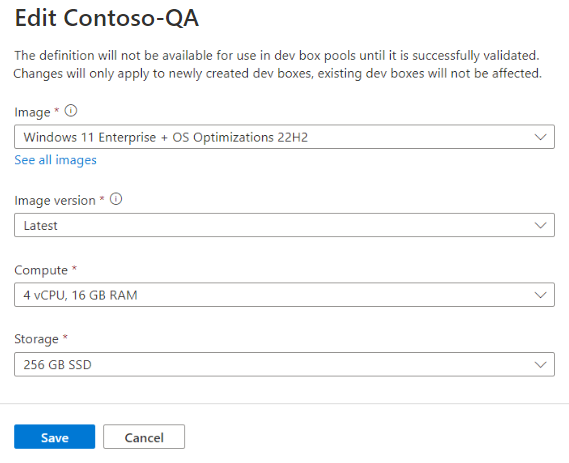Expand the Compute dropdown chevron arrow

pyautogui.click(x=540, y=295)
